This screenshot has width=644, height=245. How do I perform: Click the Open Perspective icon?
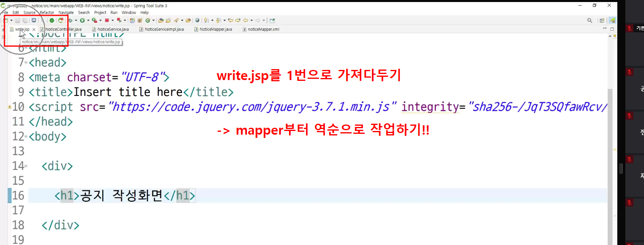(602, 20)
